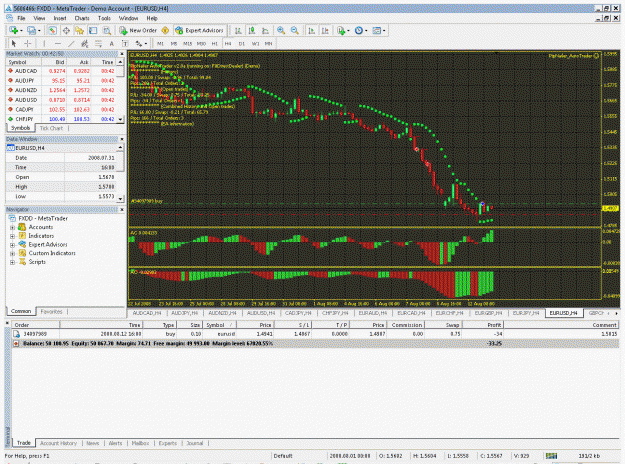Open the File menu
625x464 pixels.
point(21,18)
